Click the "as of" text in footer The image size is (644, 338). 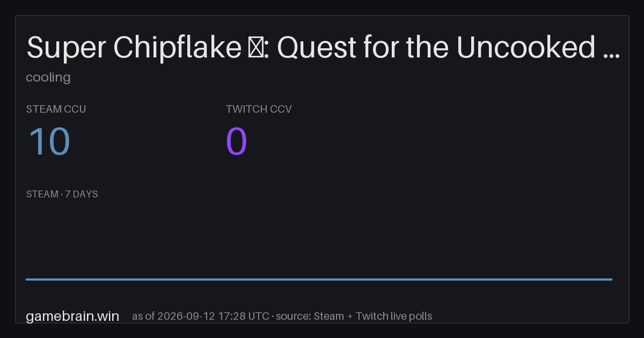(x=143, y=316)
